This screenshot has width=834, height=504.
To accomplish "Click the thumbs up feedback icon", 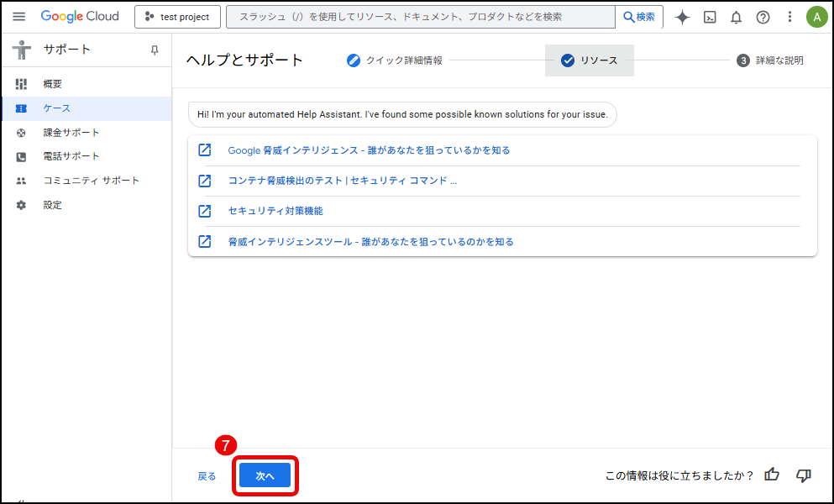I will [x=772, y=475].
